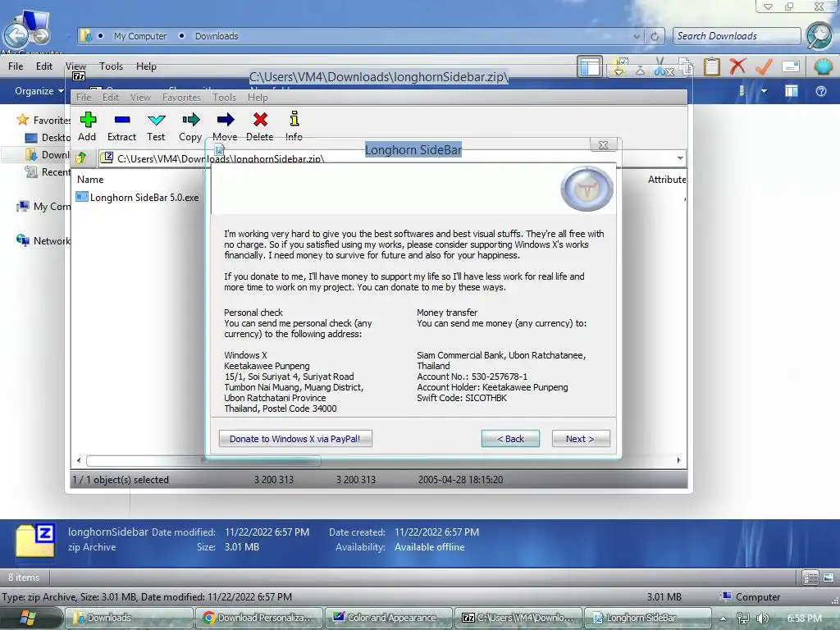Open Explorer's Edit menu
Viewport: 840px width, 630px height.
click(x=44, y=66)
